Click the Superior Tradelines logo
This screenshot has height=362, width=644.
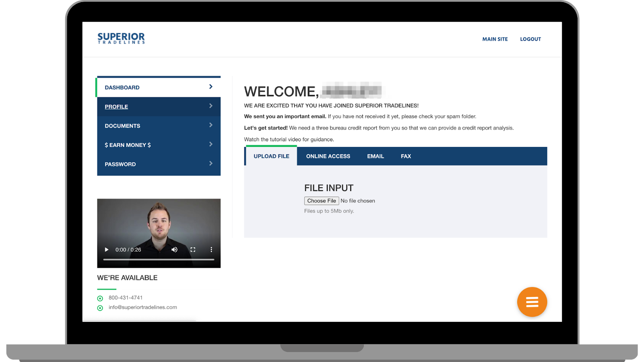[x=121, y=38]
